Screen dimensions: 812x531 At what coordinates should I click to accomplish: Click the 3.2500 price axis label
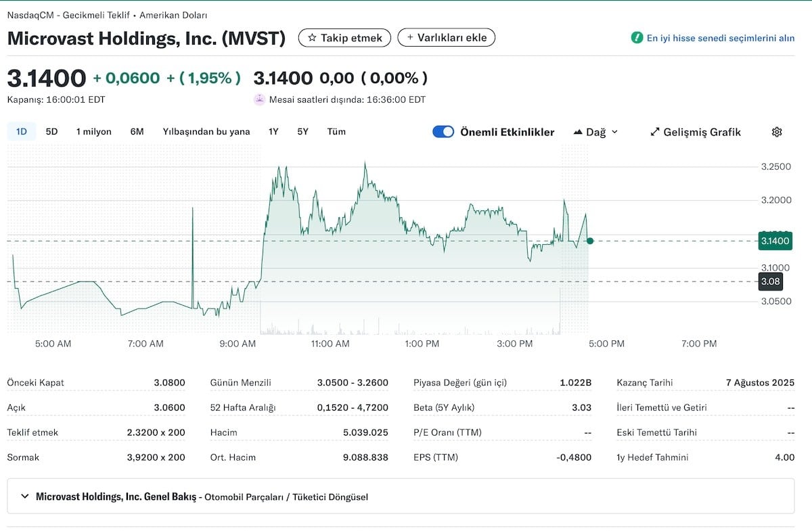[x=776, y=166]
